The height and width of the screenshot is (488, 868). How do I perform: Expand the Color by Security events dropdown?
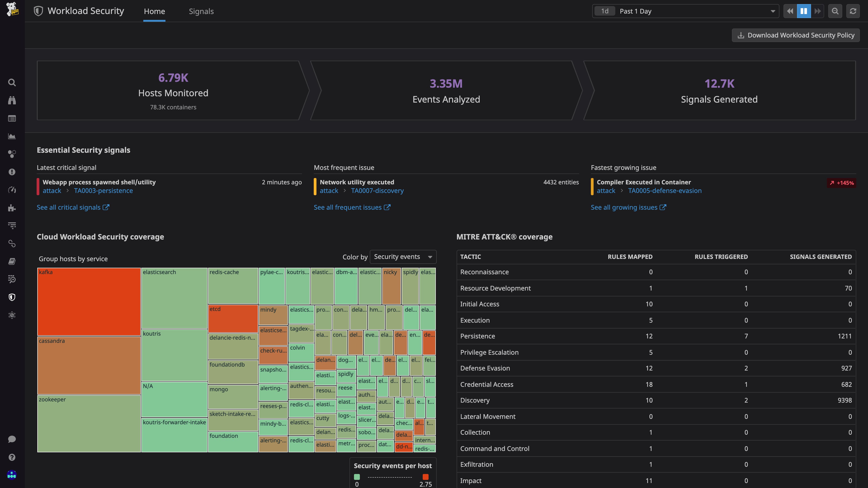(403, 257)
